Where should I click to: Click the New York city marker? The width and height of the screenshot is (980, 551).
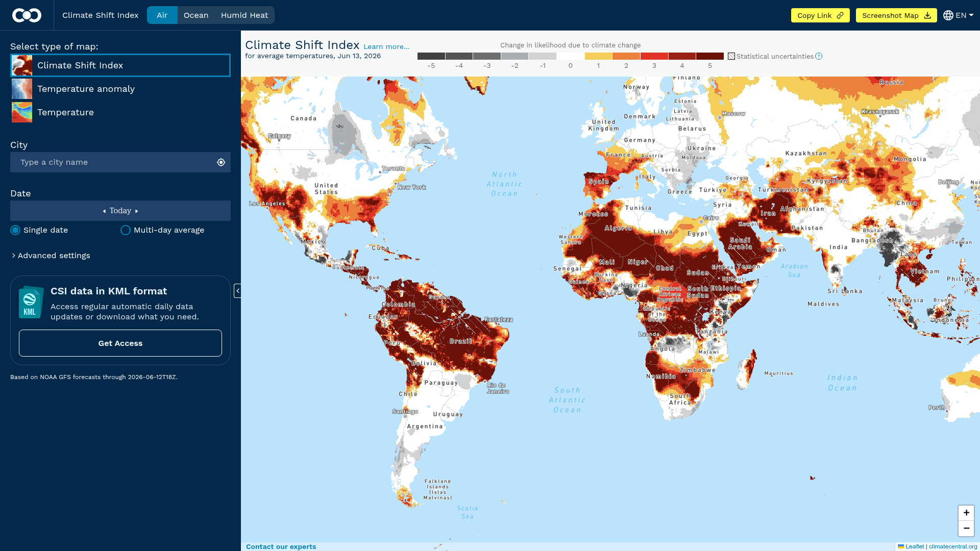396,184
